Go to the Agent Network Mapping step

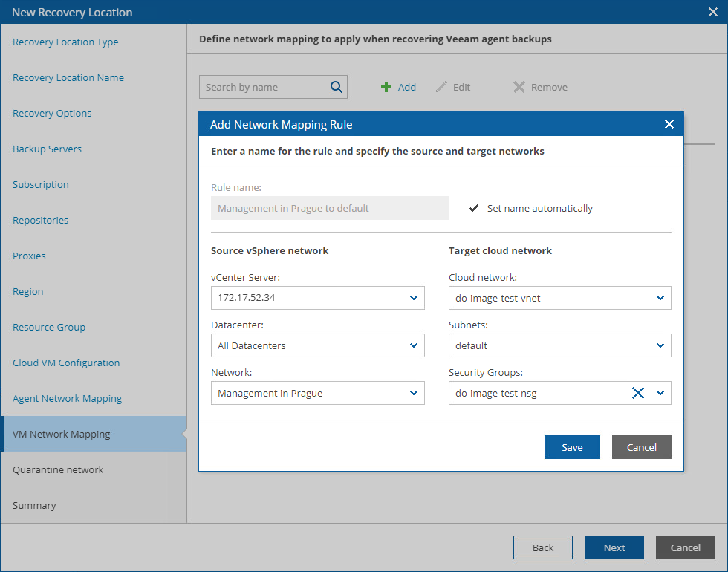(67, 399)
